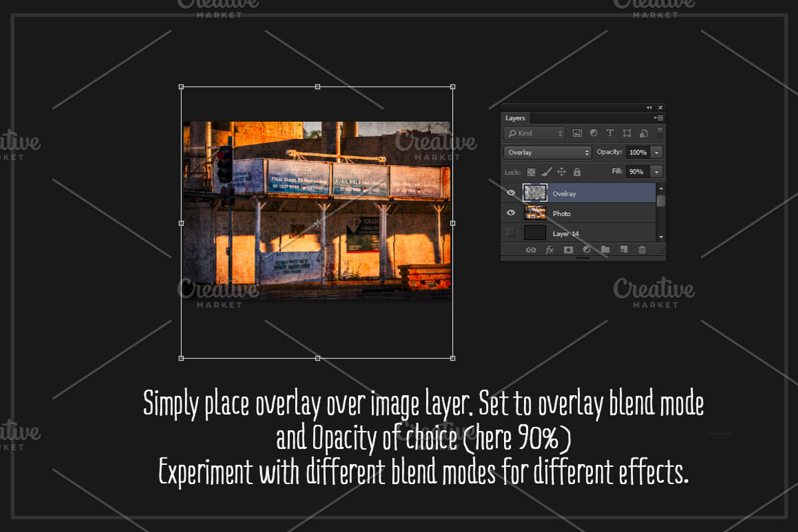798x532 pixels.
Task: Click the bottom-center transform handle
Action: click(x=317, y=358)
